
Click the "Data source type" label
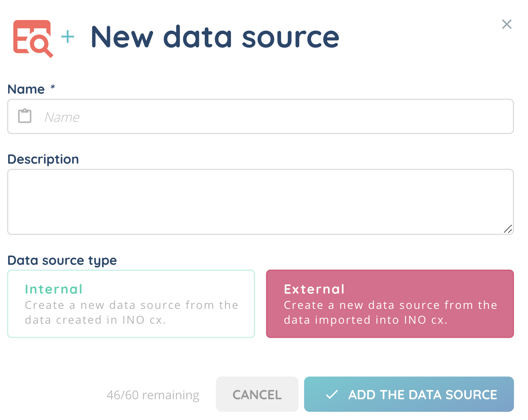tap(62, 261)
